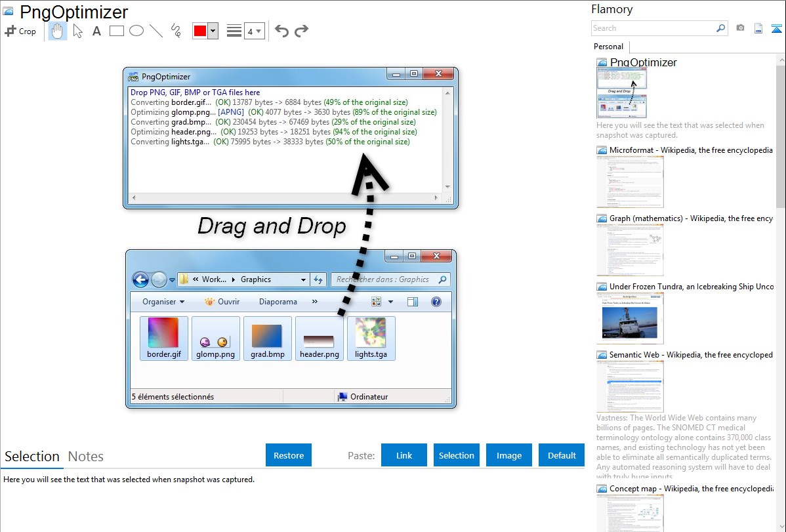Click the blue help question mark icon
This screenshot has width=786, height=532.
(x=436, y=302)
